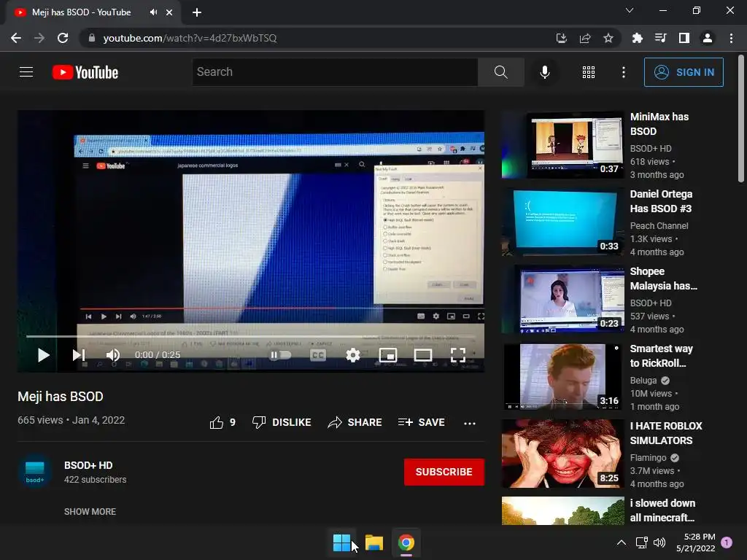Switch to miniplayer mode

pyautogui.click(x=388, y=355)
